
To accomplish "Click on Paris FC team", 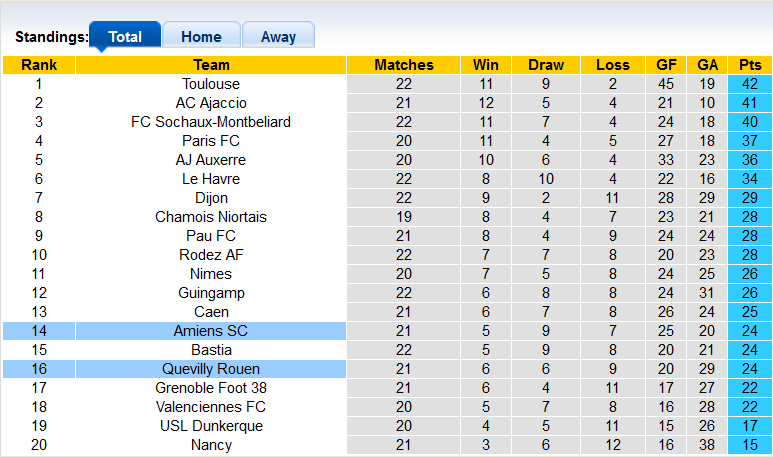I will [211, 141].
